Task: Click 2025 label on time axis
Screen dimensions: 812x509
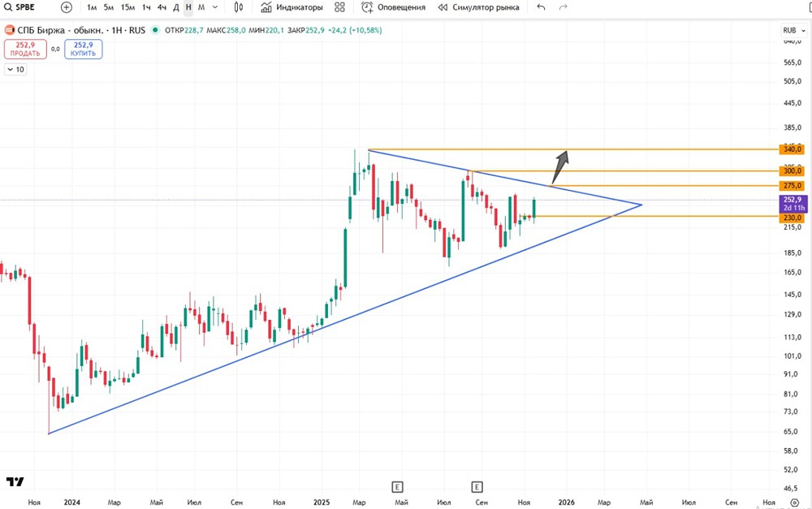Action: click(322, 503)
